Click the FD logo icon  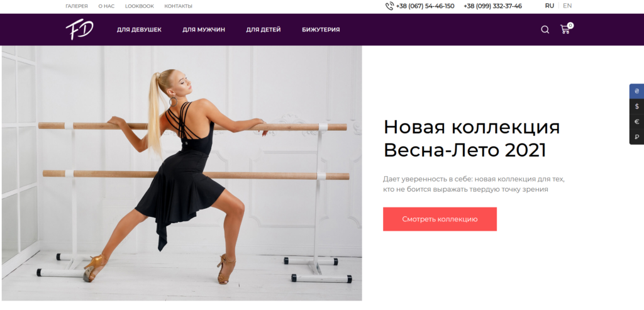tap(80, 30)
